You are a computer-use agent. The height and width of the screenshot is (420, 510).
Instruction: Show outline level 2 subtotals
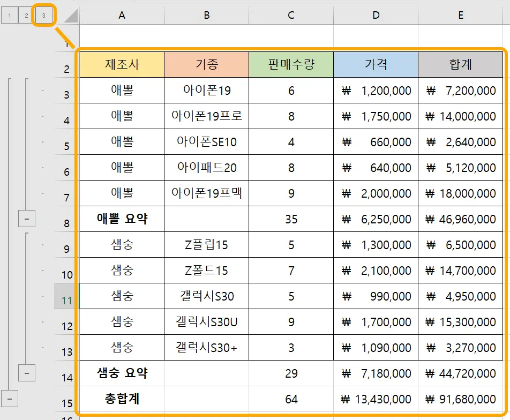tap(26, 16)
